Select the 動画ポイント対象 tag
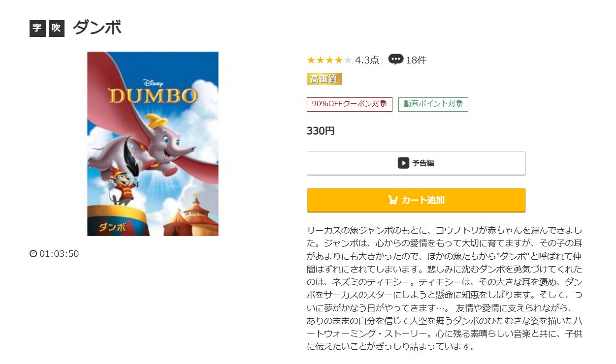The width and height of the screenshot is (616, 364). pyautogui.click(x=433, y=104)
